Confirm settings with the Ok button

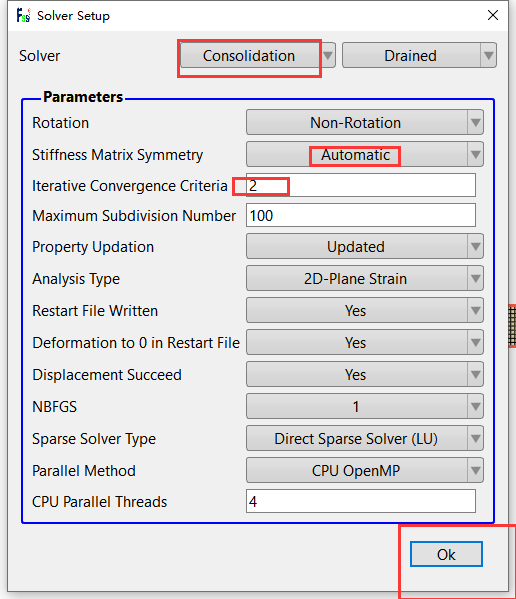pyautogui.click(x=446, y=554)
